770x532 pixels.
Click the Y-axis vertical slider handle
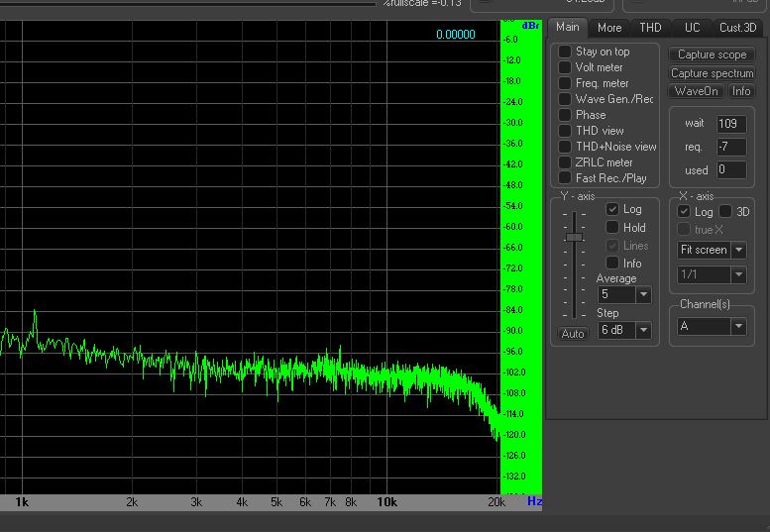pyautogui.click(x=574, y=237)
